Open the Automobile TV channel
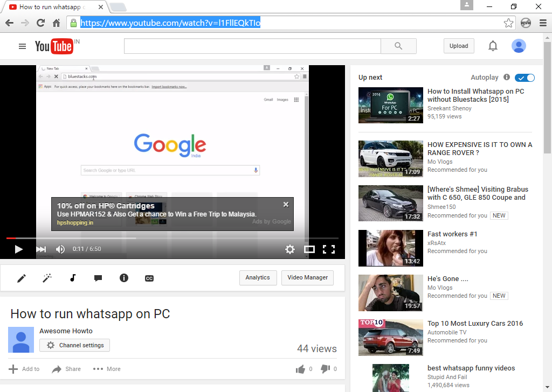The width and height of the screenshot is (552, 392). pyautogui.click(x=447, y=332)
